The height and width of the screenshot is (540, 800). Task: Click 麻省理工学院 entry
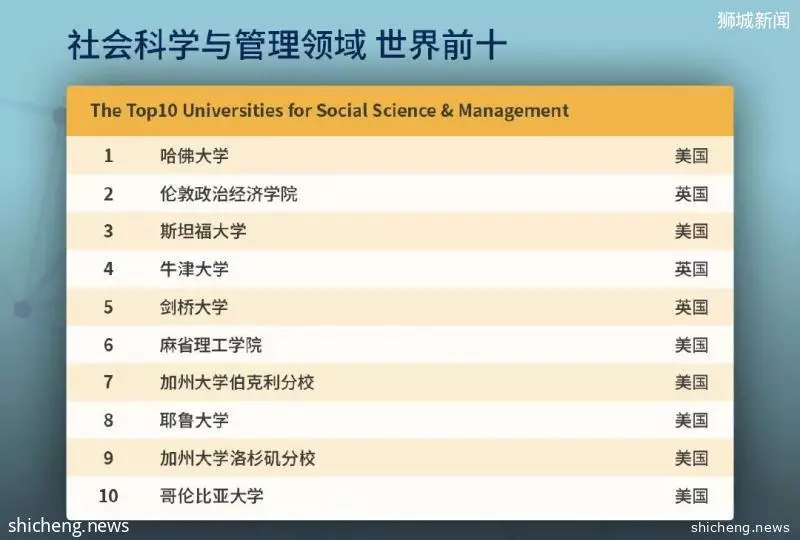pos(211,345)
